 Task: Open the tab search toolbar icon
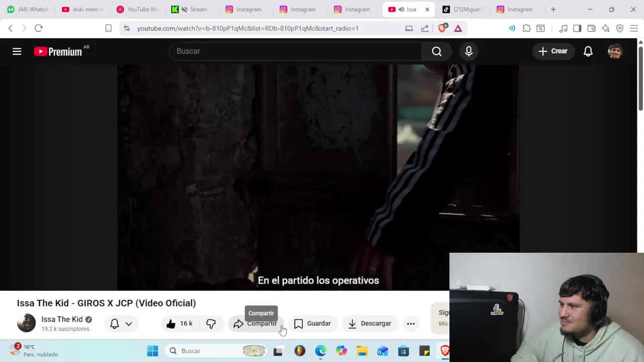[x=540, y=28]
